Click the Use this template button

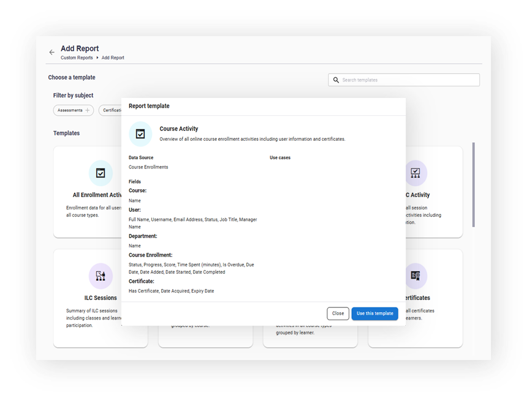(x=375, y=313)
